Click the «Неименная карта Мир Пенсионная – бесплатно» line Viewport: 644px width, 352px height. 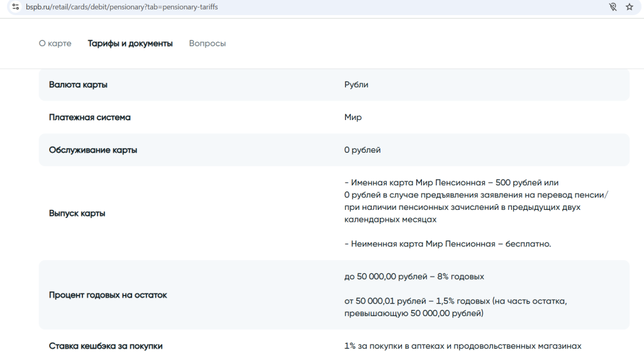[x=447, y=244]
